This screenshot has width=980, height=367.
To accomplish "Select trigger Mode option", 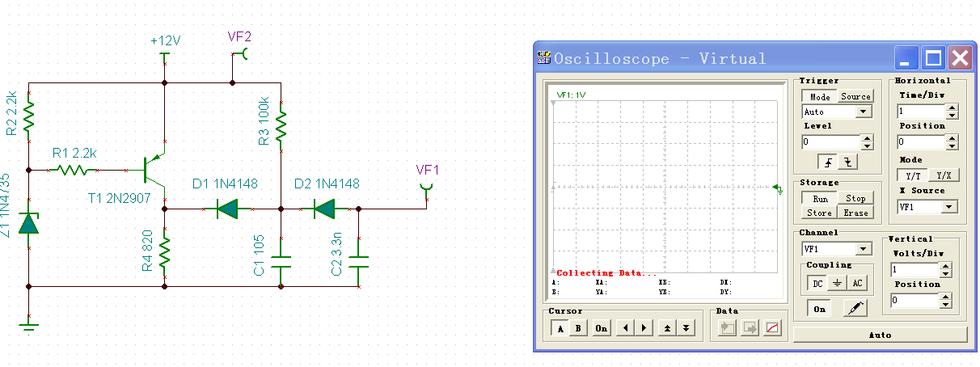I will pos(820,96).
